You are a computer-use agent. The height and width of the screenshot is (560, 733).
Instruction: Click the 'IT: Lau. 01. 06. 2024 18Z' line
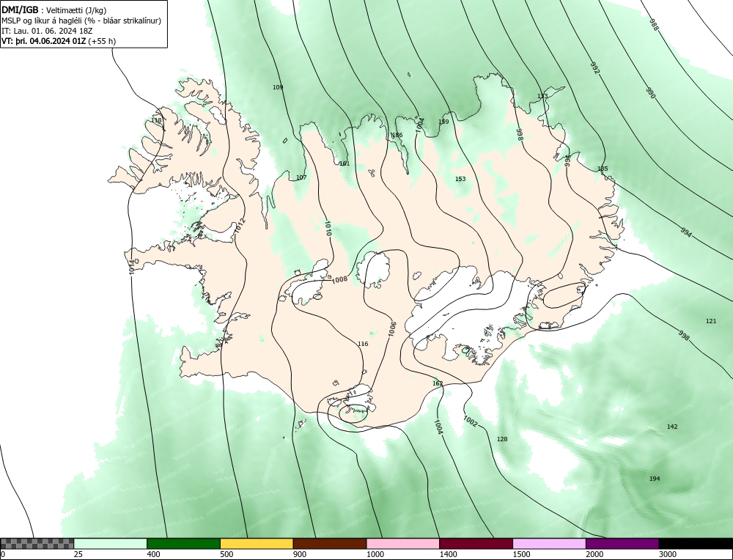47,31
